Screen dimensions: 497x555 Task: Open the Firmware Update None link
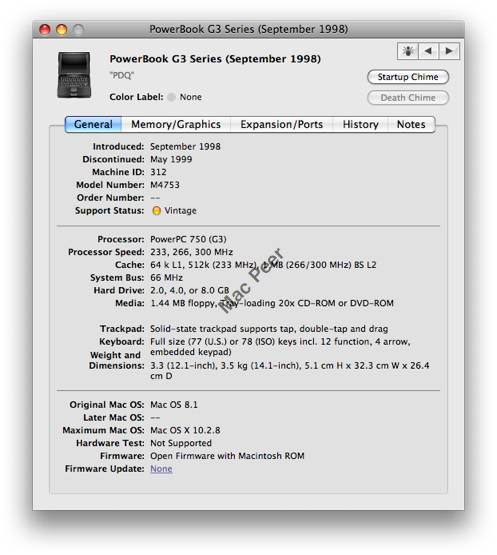pyautogui.click(x=161, y=469)
